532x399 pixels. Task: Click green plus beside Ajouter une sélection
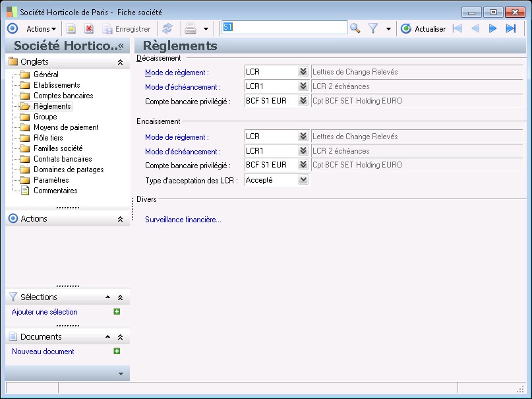click(x=117, y=312)
